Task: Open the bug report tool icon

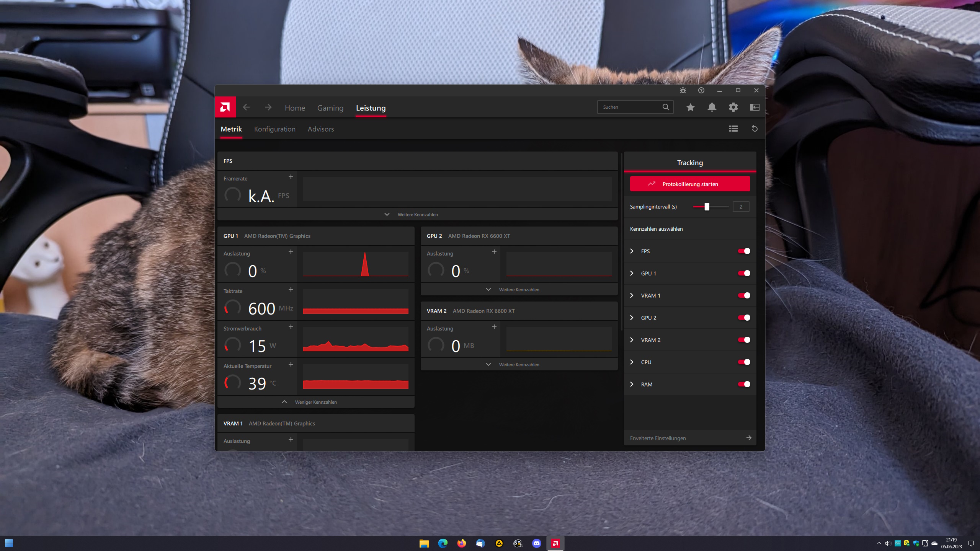Action: [683, 90]
